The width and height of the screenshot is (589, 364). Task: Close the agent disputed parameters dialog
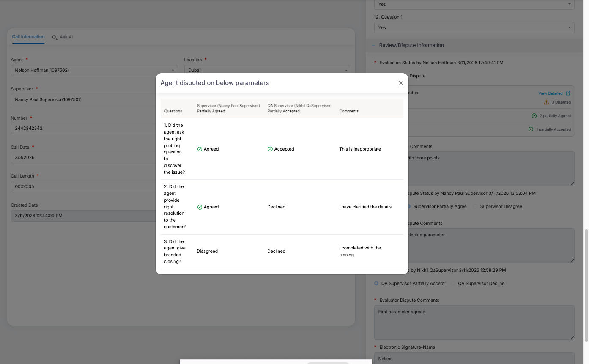(401, 83)
